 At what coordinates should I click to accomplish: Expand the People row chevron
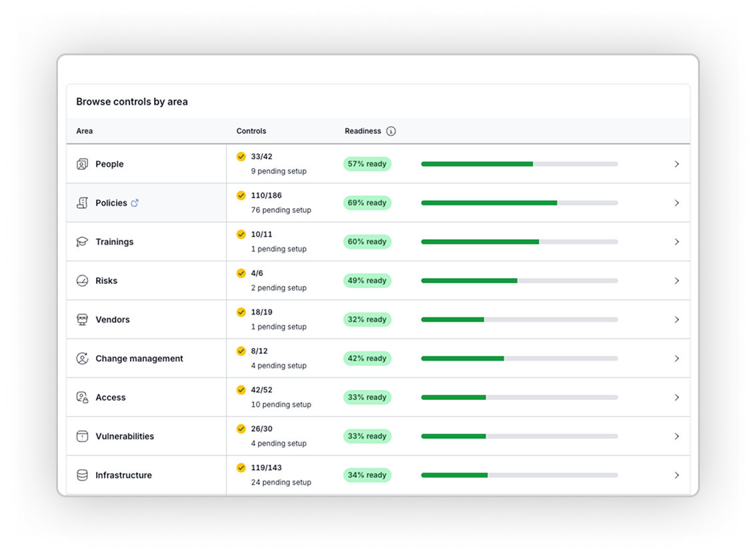coord(677,164)
